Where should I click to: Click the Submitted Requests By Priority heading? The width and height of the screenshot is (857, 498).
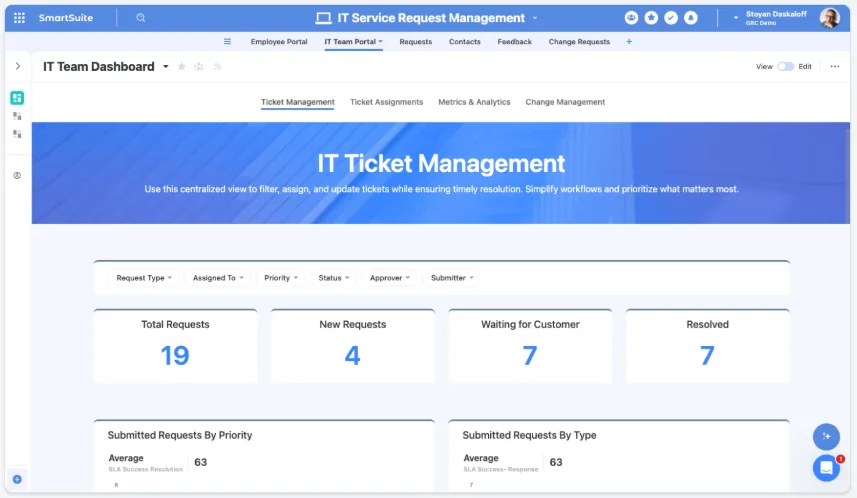[180, 435]
